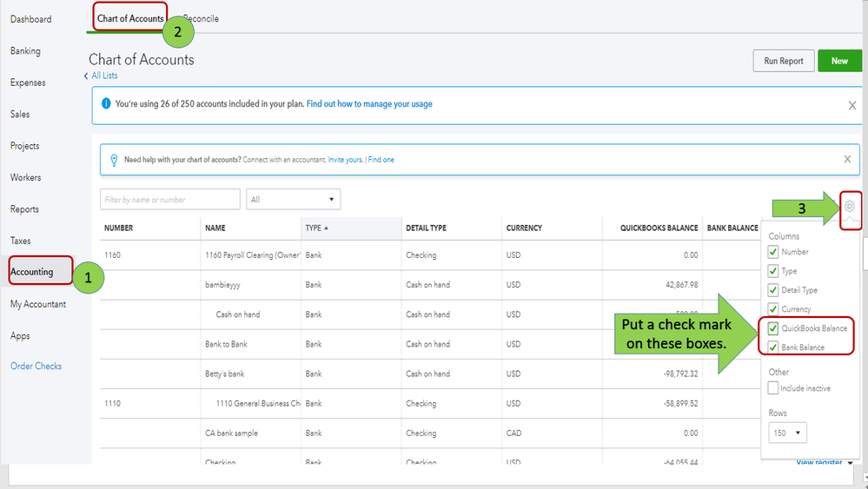Viewport: 868px width, 489px height.
Task: Go back via the All Lists link
Action: tap(104, 76)
